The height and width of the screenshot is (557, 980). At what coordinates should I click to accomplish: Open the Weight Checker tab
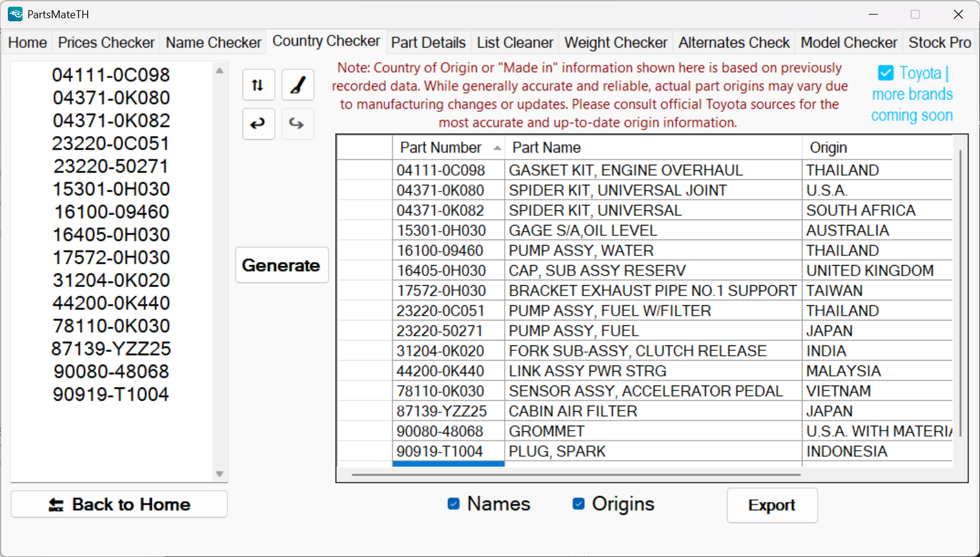[x=615, y=43]
